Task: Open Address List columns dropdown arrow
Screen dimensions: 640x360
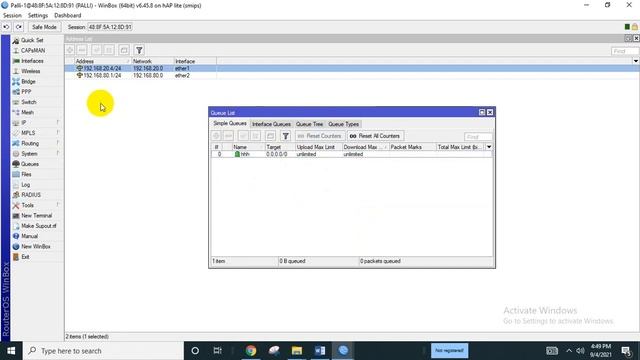Action: click(x=636, y=61)
